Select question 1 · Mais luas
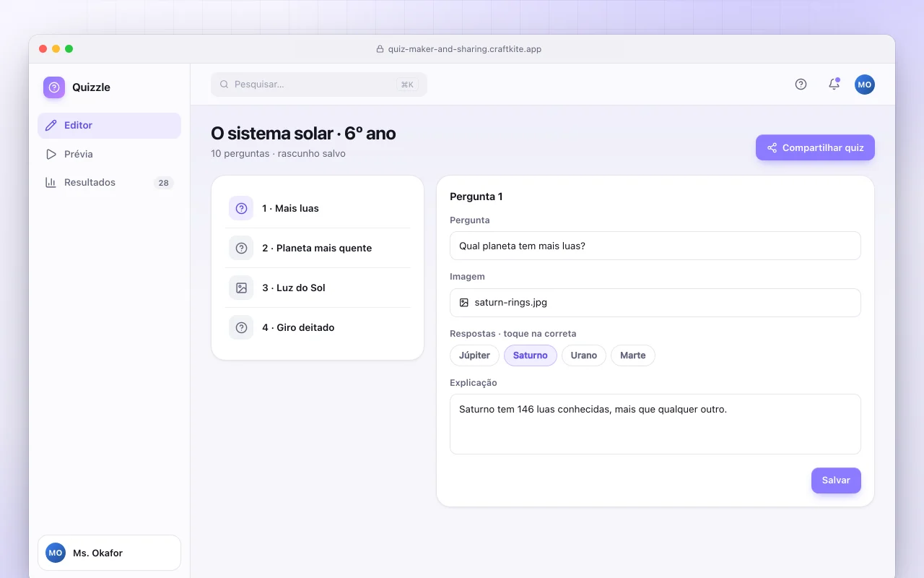 [x=318, y=208]
